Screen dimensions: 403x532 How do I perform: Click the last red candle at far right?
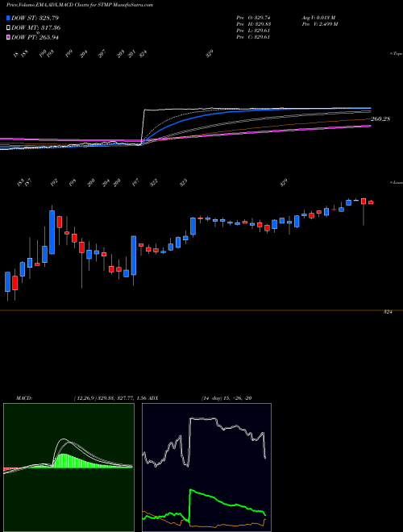(371, 202)
